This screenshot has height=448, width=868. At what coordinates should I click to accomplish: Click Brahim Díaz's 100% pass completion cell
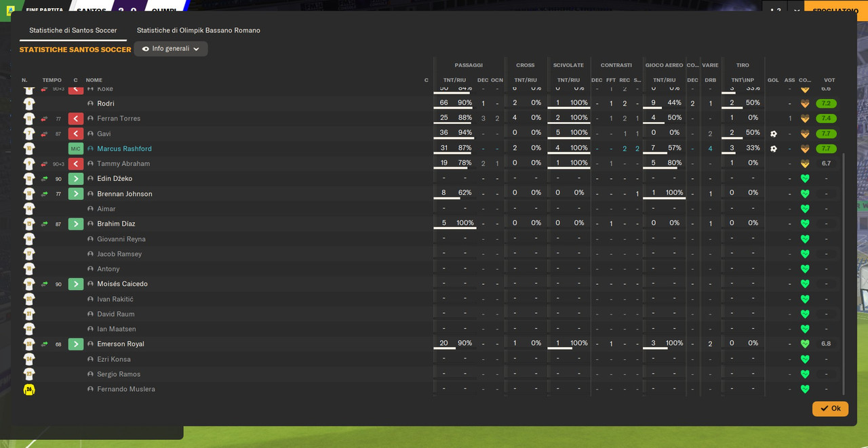point(465,223)
